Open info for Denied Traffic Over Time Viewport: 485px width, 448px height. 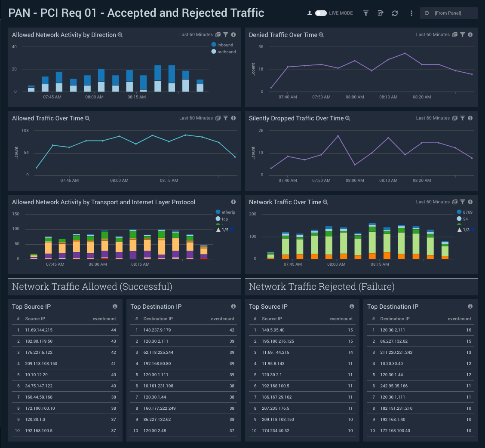pyautogui.click(x=470, y=35)
